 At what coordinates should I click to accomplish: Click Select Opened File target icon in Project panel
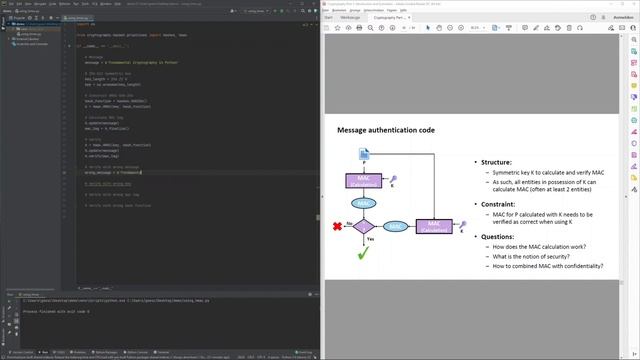coord(30,18)
